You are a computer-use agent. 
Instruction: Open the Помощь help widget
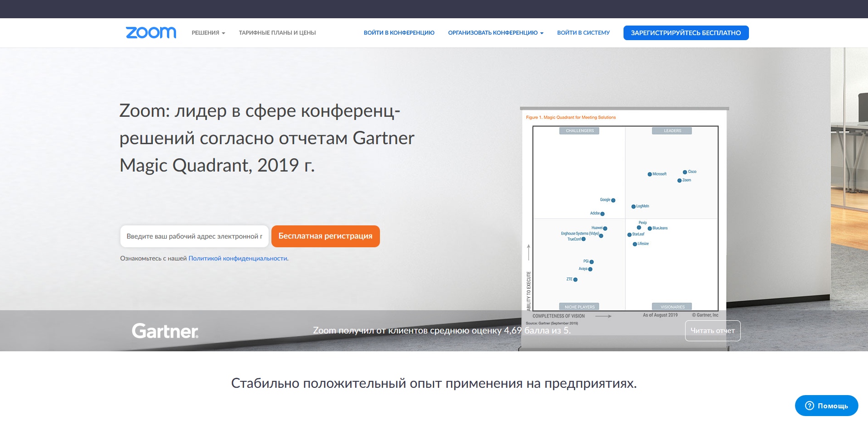point(826,406)
